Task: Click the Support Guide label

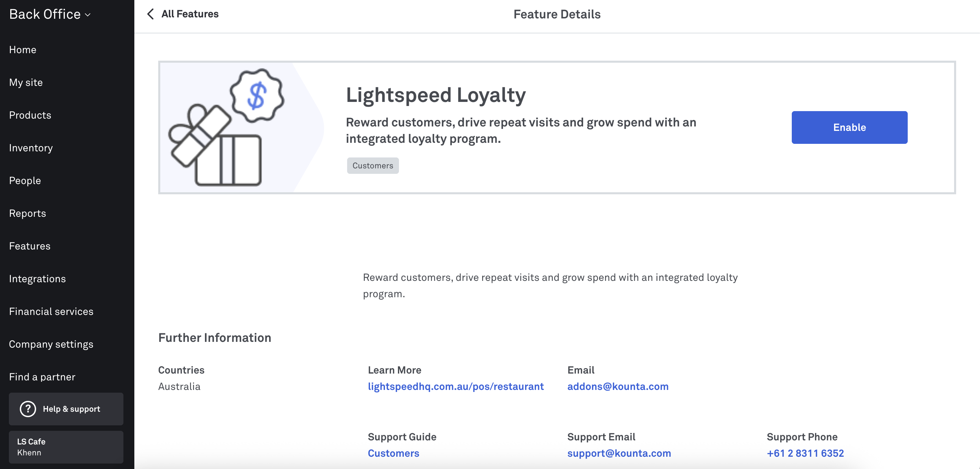Action: 402,437
